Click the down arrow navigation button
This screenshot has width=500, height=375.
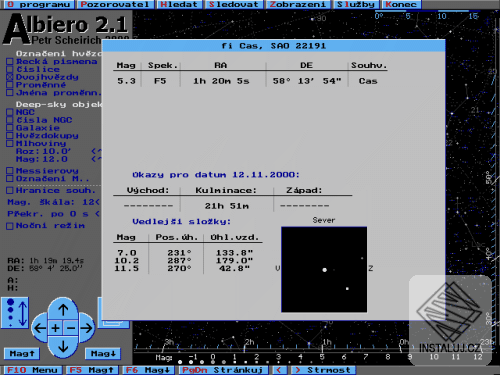point(63,347)
